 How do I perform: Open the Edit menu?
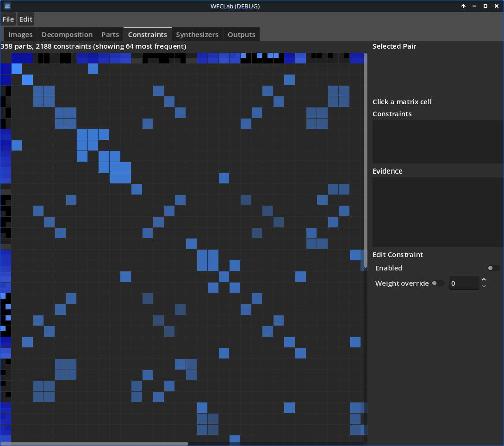tap(26, 19)
